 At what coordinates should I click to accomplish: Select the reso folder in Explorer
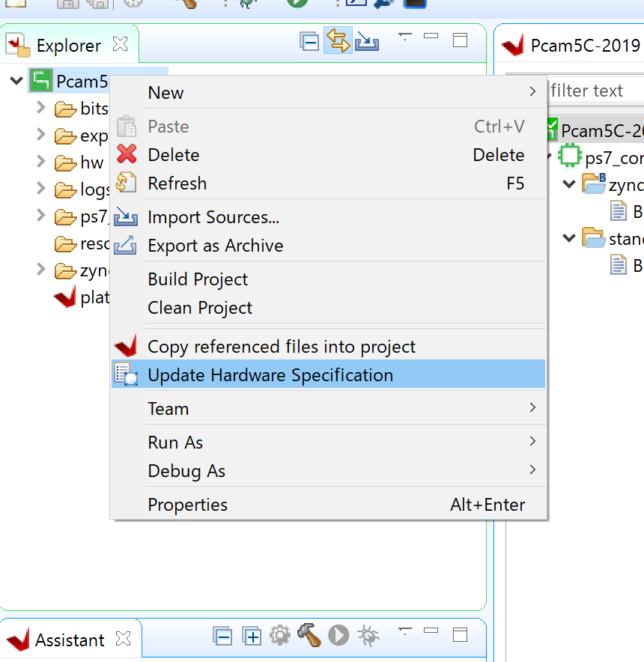click(82, 243)
